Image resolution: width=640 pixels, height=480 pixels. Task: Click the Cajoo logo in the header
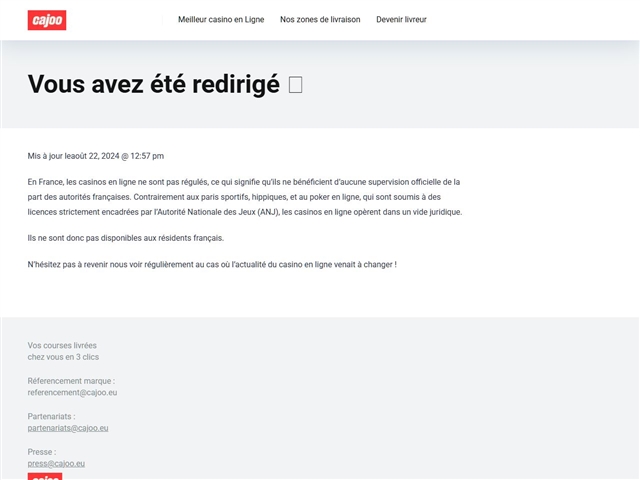click(47, 19)
